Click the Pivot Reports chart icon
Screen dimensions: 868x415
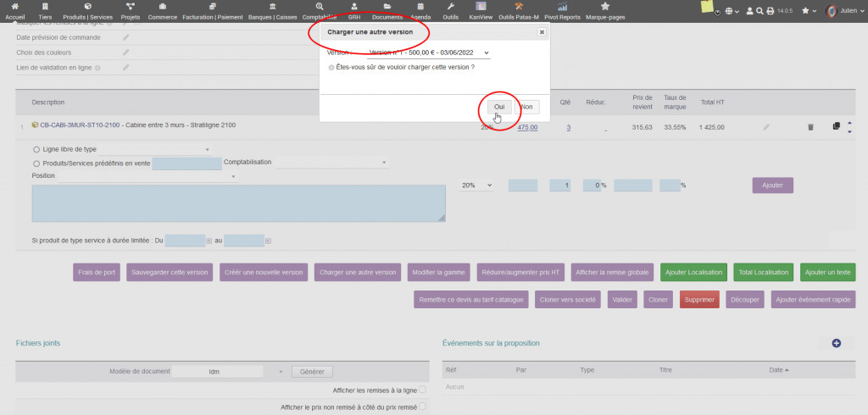563,7
